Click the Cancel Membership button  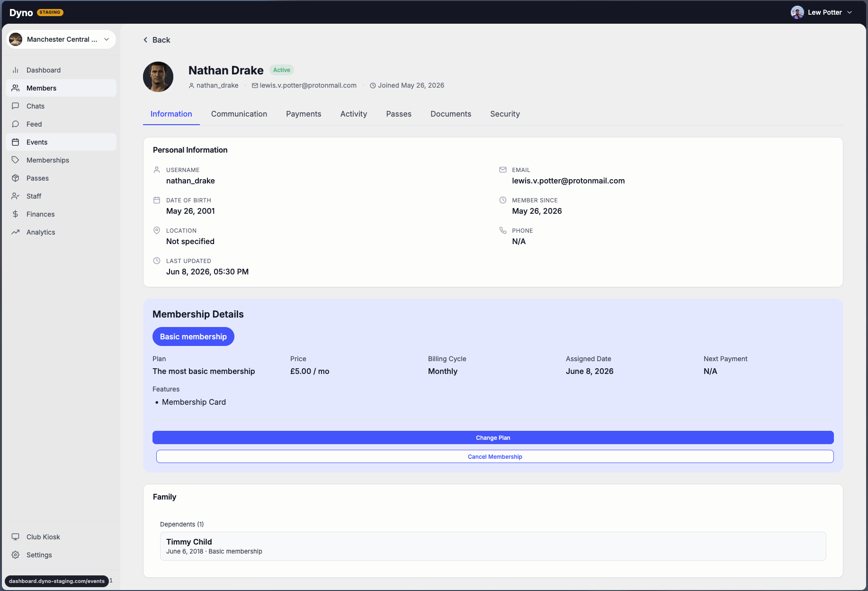pos(495,456)
